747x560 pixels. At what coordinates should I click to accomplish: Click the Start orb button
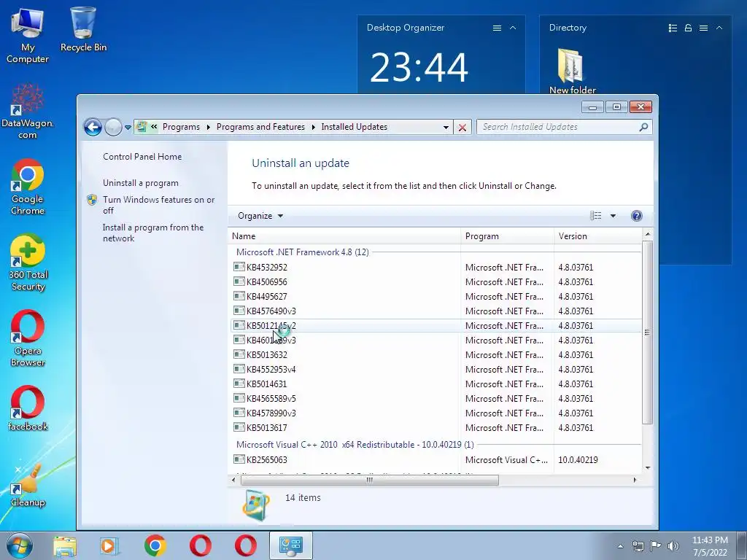click(20, 545)
